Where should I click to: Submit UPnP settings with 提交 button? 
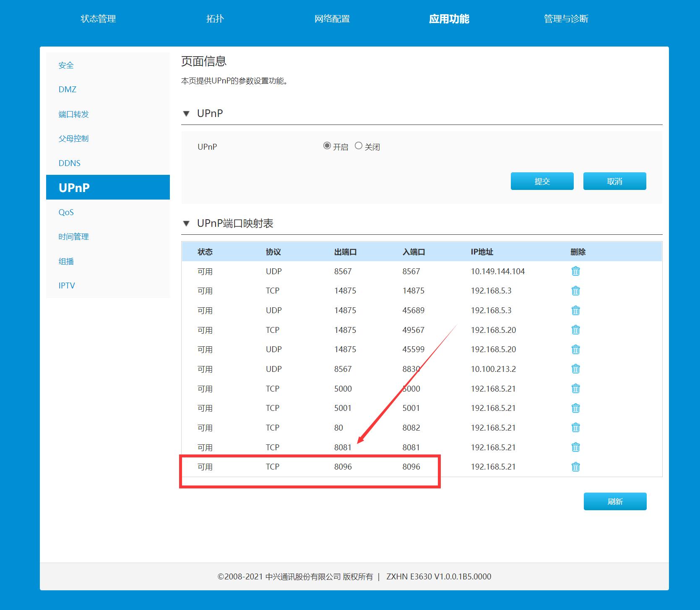(542, 181)
